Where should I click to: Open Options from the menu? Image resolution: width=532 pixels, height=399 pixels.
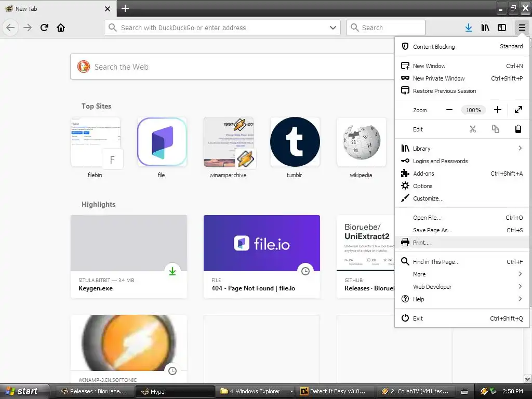pyautogui.click(x=462, y=186)
